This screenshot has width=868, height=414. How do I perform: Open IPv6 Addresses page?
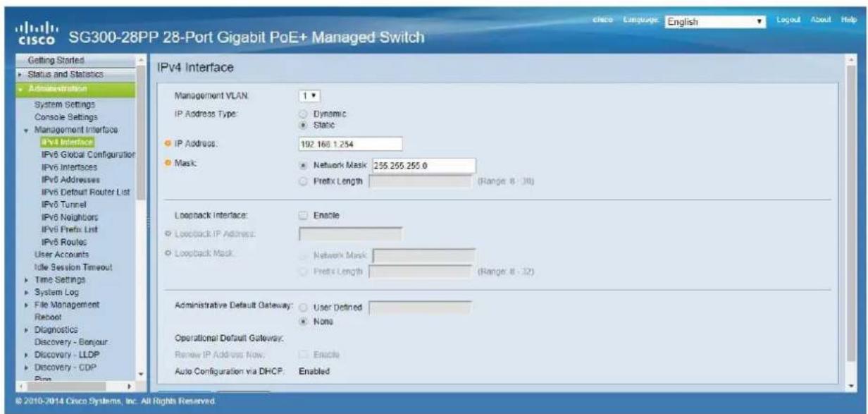(x=70, y=180)
